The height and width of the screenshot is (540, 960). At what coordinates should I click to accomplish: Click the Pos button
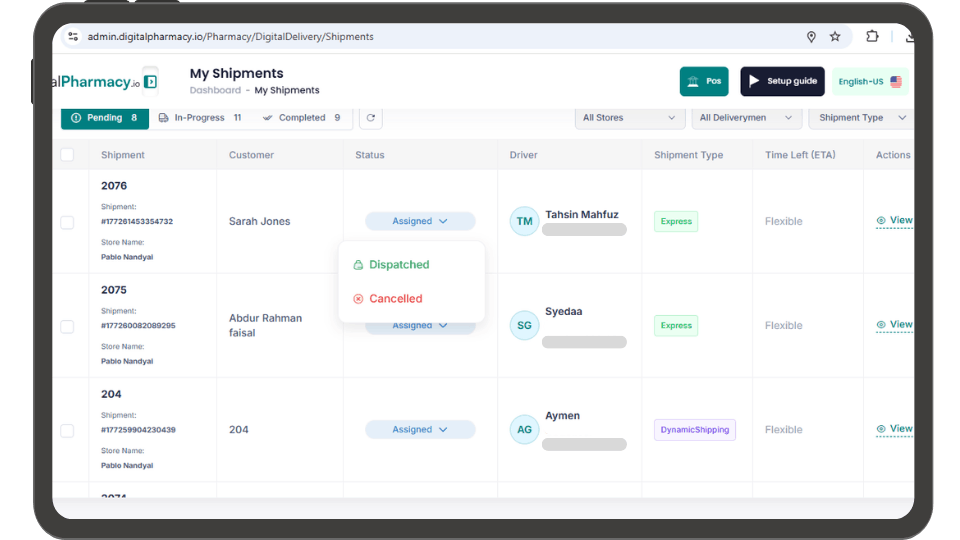704,82
